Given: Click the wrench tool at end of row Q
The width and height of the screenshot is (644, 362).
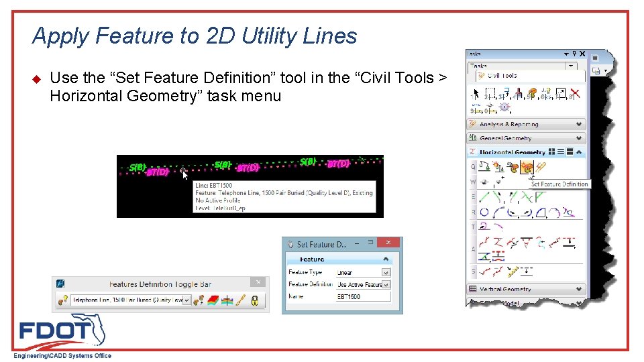Looking at the screenshot, I should tap(541, 167).
